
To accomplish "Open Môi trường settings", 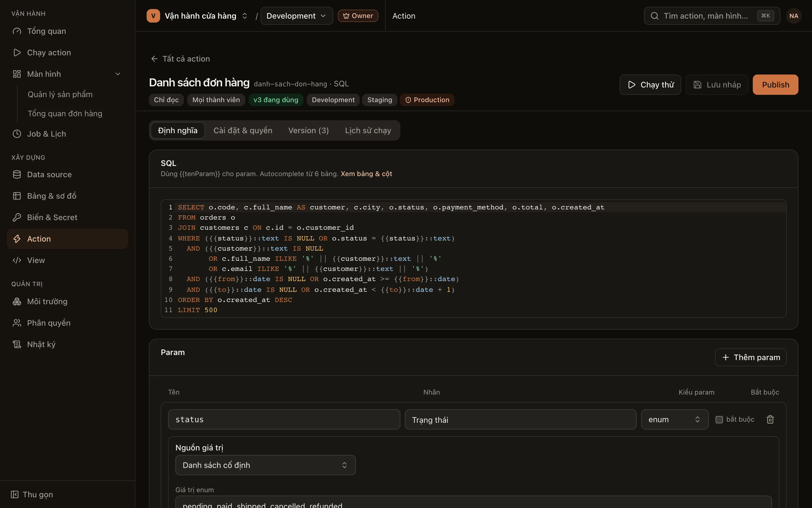I will coord(67,301).
